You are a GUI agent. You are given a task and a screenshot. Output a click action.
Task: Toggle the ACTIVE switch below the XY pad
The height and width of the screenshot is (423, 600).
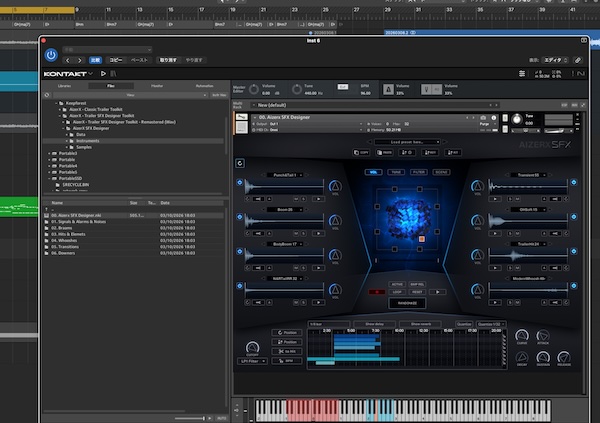(397, 284)
